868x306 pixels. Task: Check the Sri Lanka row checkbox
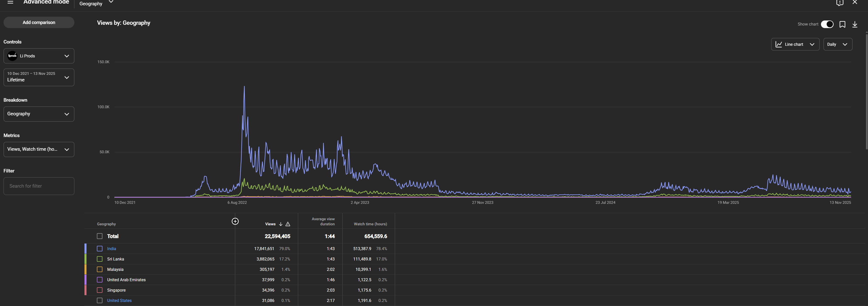[x=100, y=259]
